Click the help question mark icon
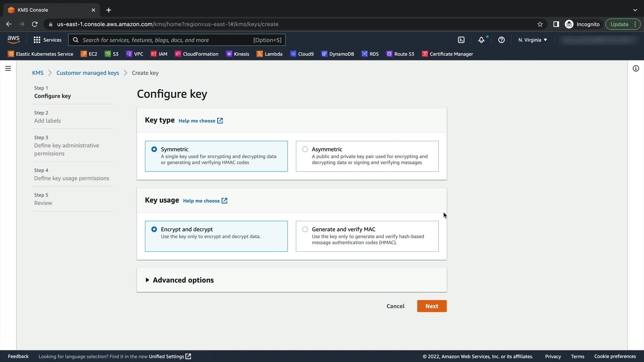Viewport: 644px width, 362px height. [x=501, y=40]
